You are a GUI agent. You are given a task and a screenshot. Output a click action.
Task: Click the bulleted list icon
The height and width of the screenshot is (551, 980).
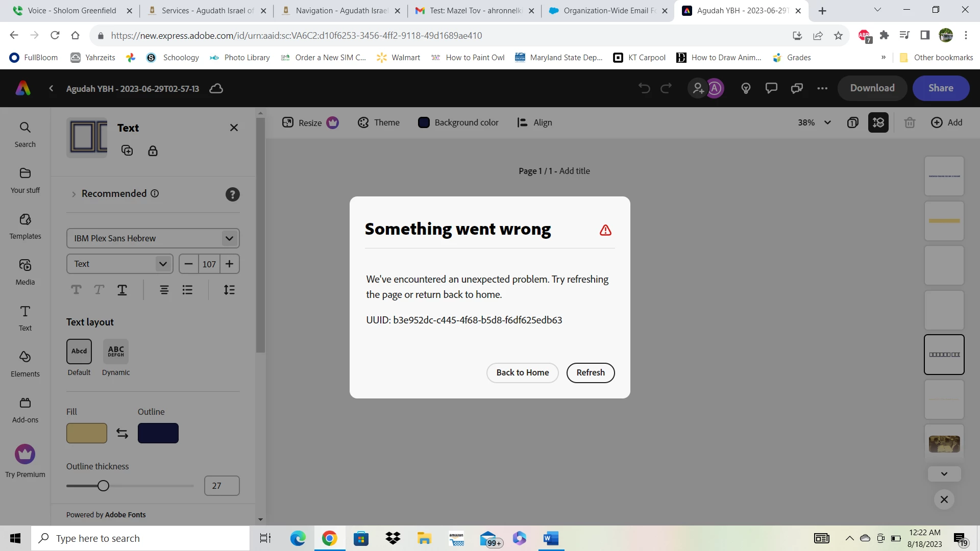[187, 290]
